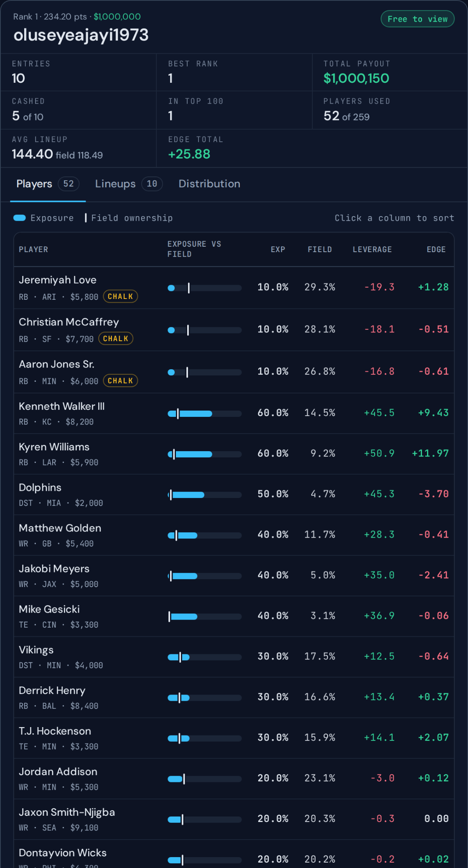The height and width of the screenshot is (868, 468).
Task: Select the Dolphins DST row name
Action: 40,488
